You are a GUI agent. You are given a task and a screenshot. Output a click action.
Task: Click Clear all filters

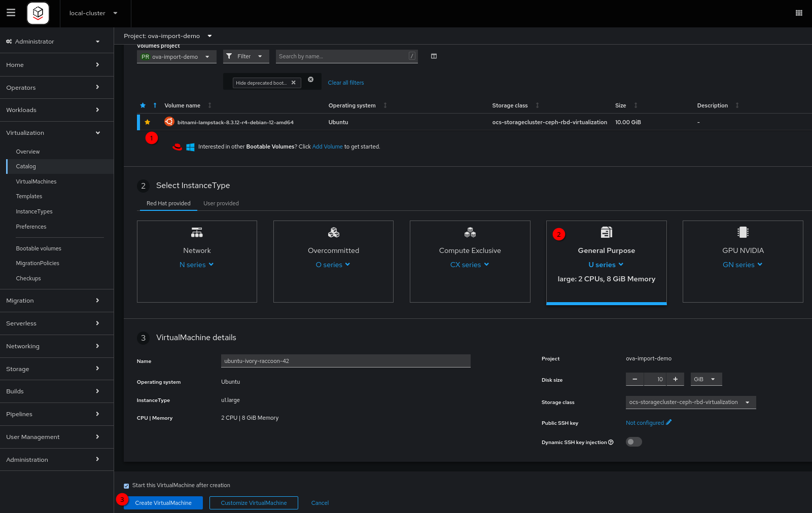pyautogui.click(x=346, y=83)
